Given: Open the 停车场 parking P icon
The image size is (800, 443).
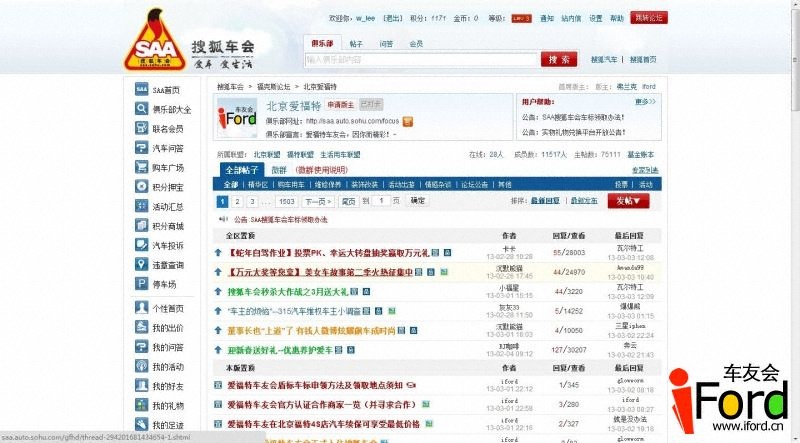Looking at the screenshot, I should tap(141, 284).
